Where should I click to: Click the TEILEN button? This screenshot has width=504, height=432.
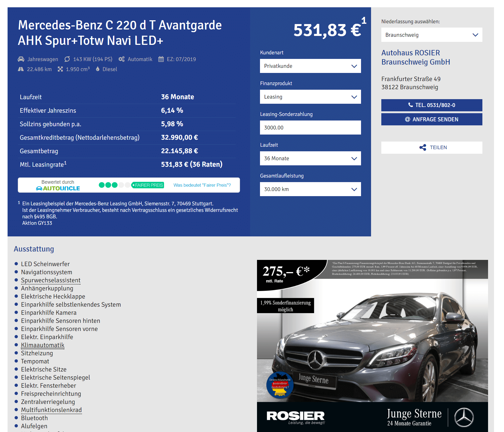click(x=432, y=148)
